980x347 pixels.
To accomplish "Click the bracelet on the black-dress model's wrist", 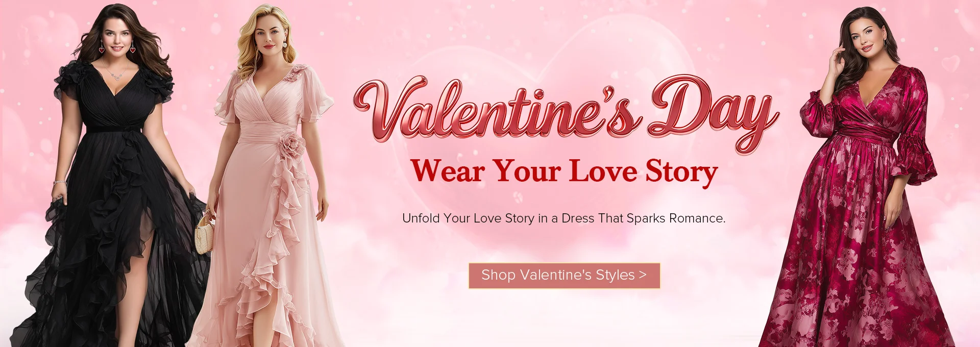I will pyautogui.click(x=60, y=182).
